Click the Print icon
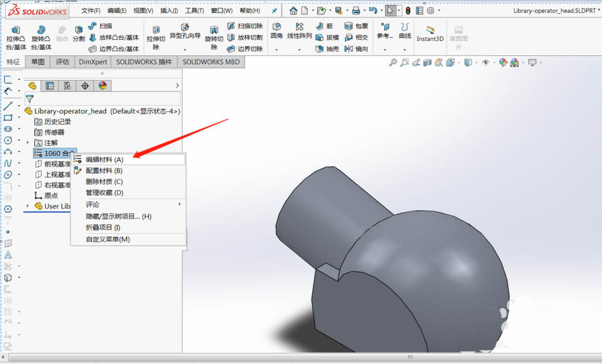 point(356,11)
